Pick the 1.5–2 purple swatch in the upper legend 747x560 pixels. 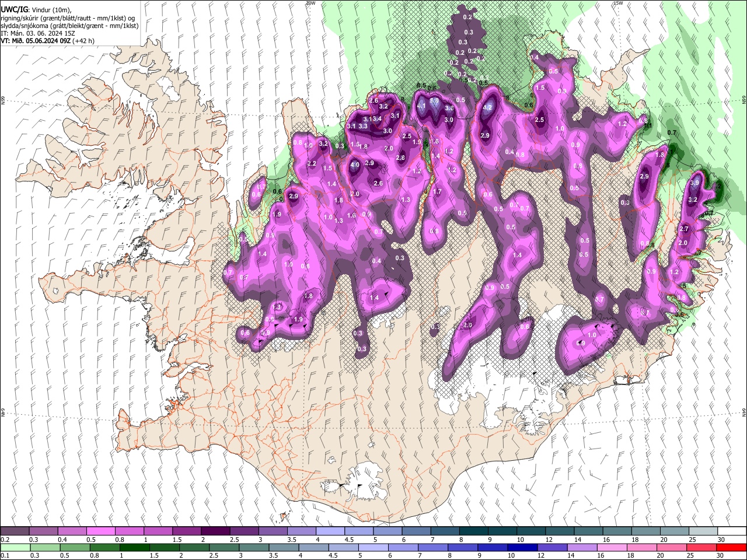(186, 531)
